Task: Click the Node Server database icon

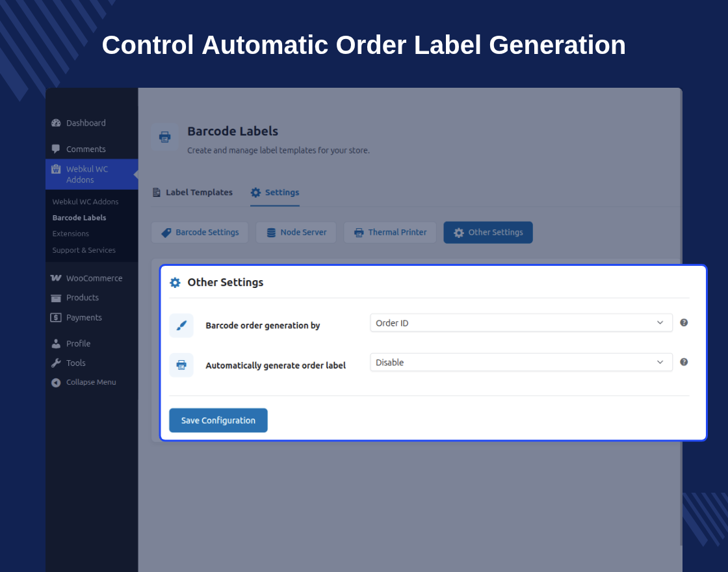Action: click(x=271, y=233)
